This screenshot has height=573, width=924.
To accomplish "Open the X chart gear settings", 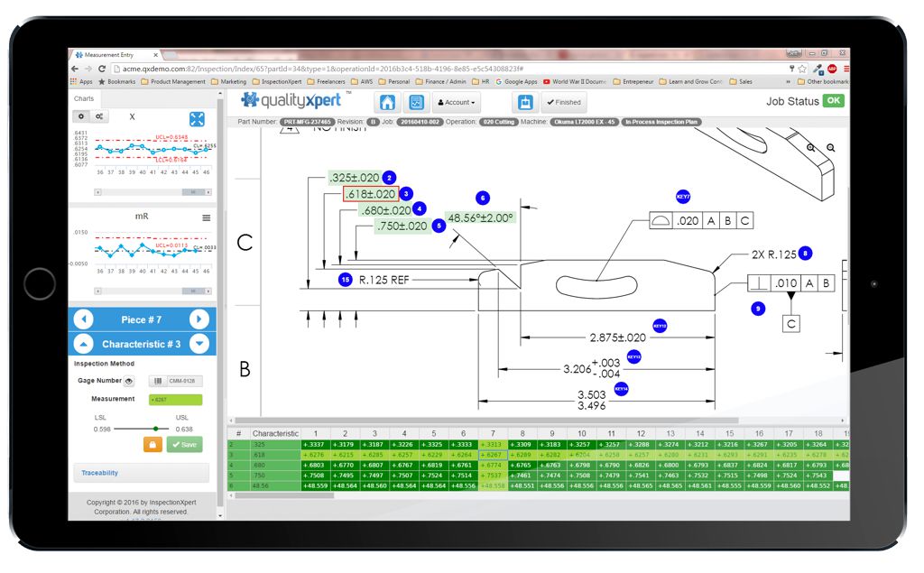I will (x=81, y=116).
